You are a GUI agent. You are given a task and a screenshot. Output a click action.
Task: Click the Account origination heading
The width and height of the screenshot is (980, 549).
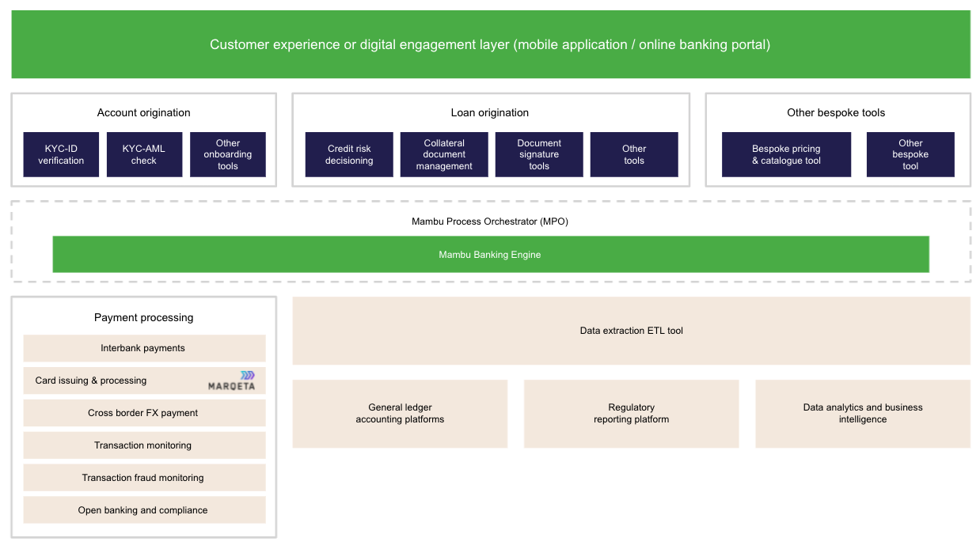pos(144,112)
